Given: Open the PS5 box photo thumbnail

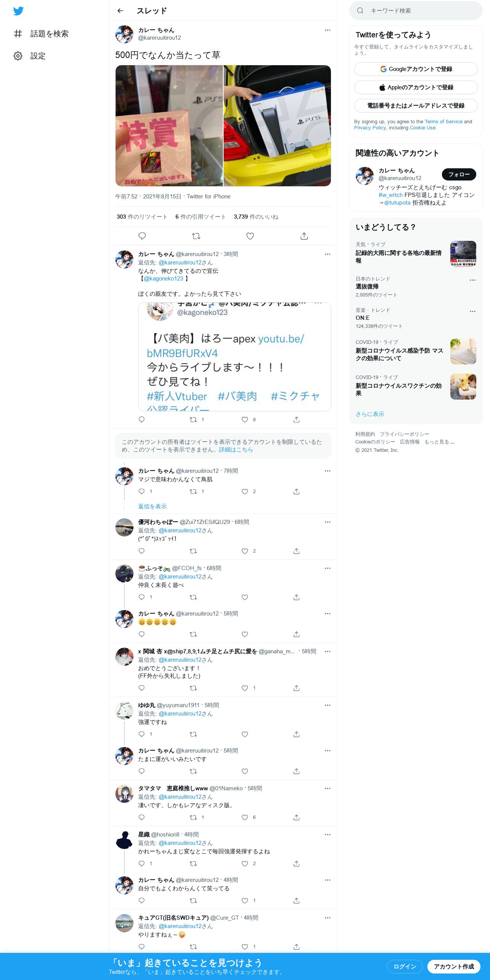Looking at the screenshot, I should (x=277, y=126).
